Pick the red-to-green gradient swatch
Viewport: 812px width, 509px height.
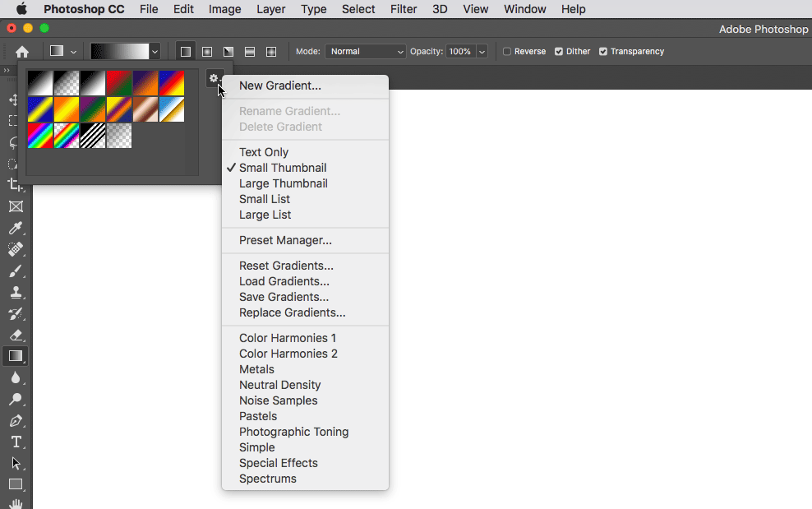point(119,83)
